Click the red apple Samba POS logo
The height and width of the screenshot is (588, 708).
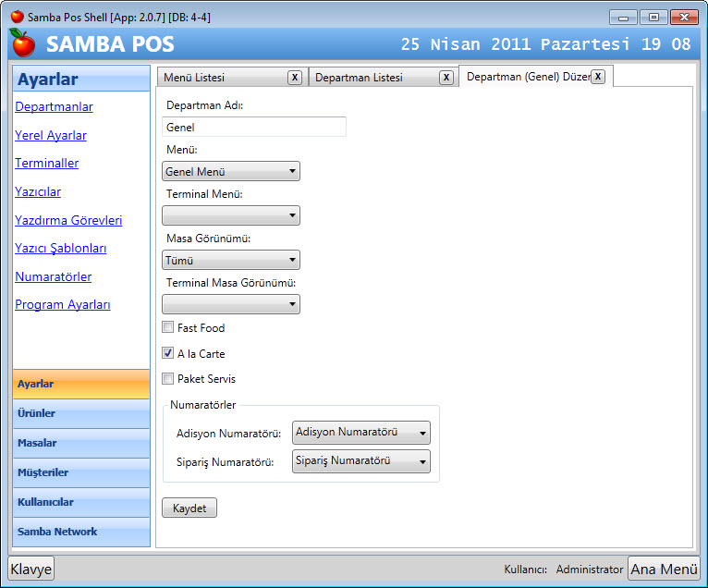tap(23, 43)
